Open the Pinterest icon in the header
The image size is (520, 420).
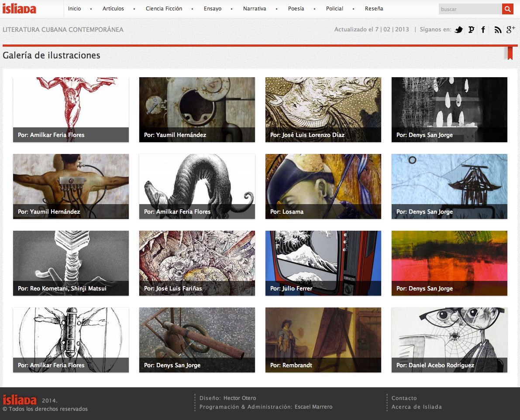[x=471, y=30]
